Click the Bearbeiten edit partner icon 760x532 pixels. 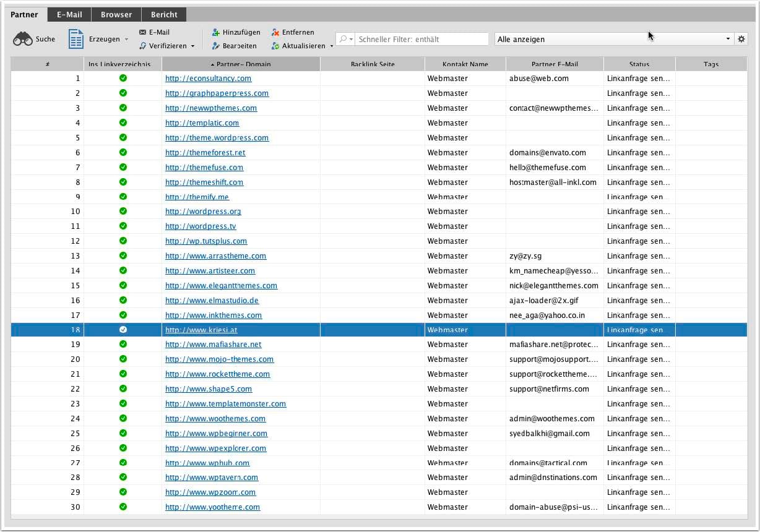pyautogui.click(x=216, y=46)
